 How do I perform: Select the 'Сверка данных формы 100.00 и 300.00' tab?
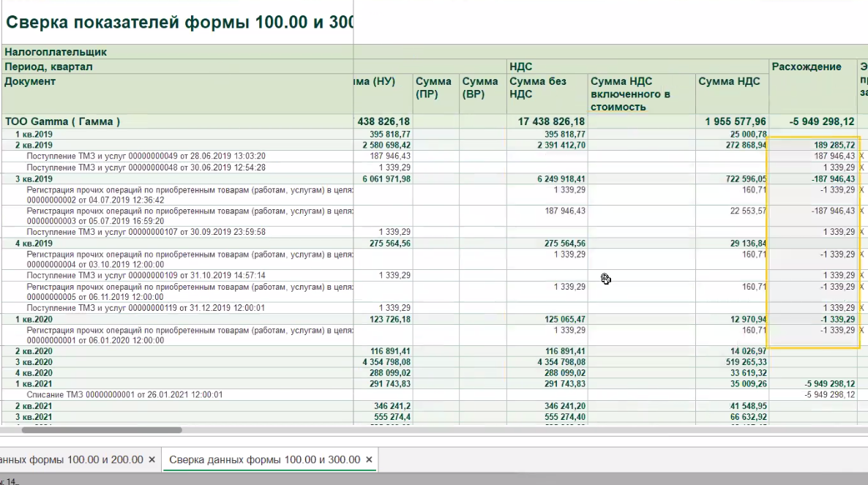[264, 459]
